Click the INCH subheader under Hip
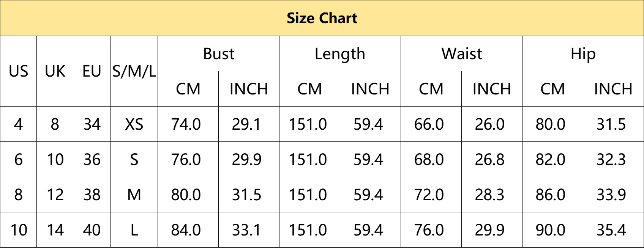Image resolution: width=644 pixels, height=248 pixels. tap(613, 89)
